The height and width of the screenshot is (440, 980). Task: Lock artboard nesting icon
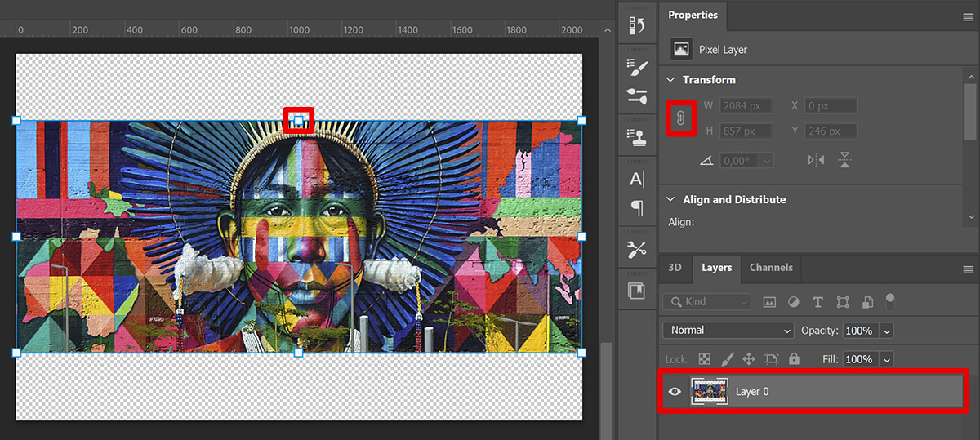pos(772,358)
